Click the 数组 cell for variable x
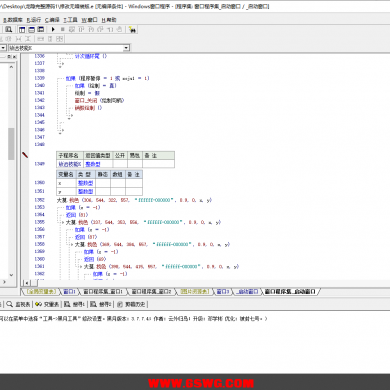The image size is (390, 390). coord(118,183)
